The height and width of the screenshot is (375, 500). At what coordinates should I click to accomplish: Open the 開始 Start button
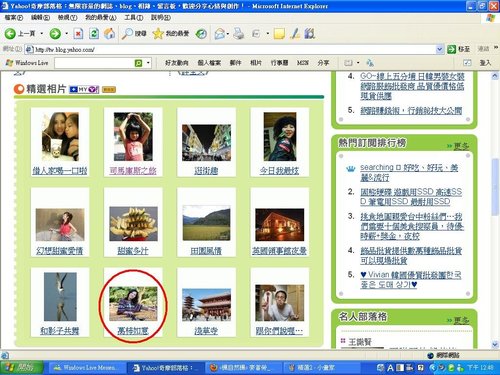[x=21, y=368]
